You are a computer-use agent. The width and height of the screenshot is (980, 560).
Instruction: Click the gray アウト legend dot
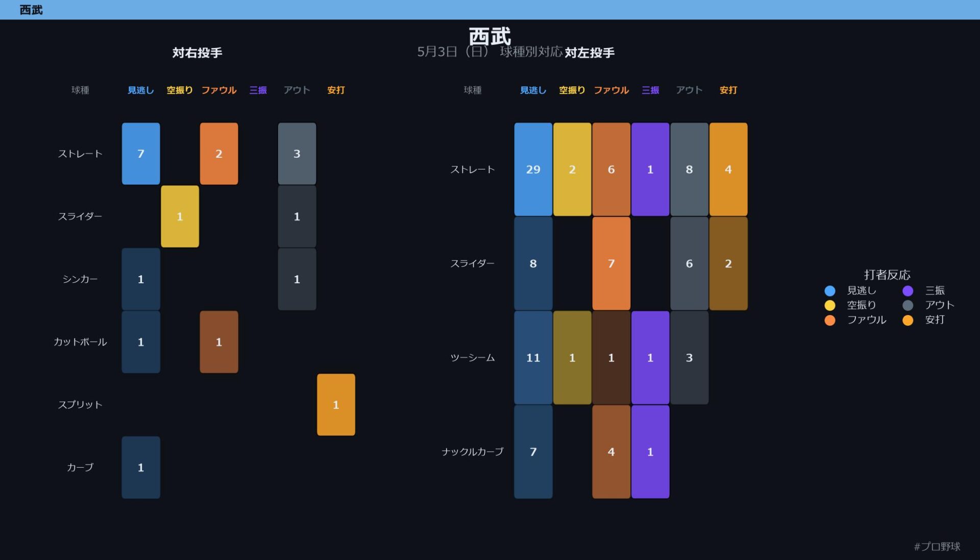(908, 305)
